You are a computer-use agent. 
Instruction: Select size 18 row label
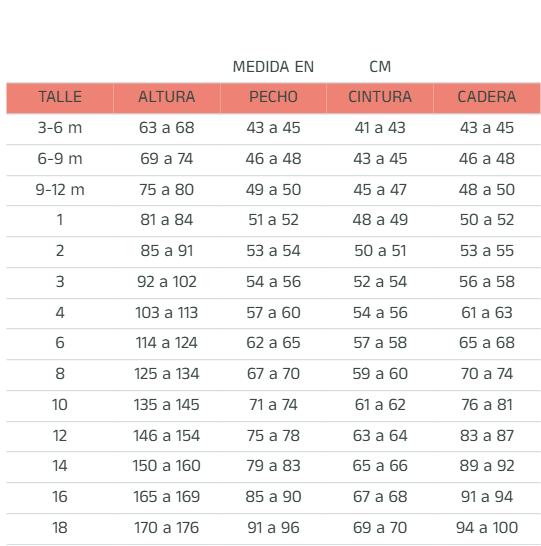[x=60, y=528]
